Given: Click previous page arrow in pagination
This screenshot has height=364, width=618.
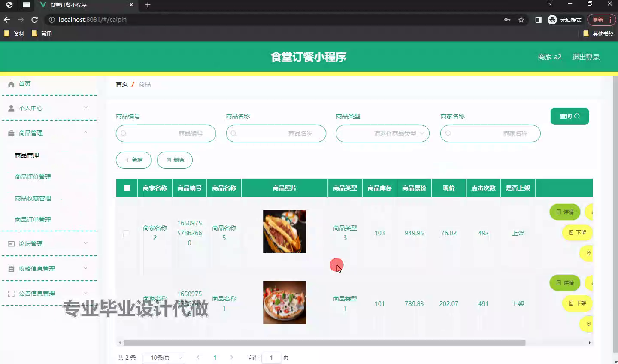Looking at the screenshot, I should coord(198,357).
